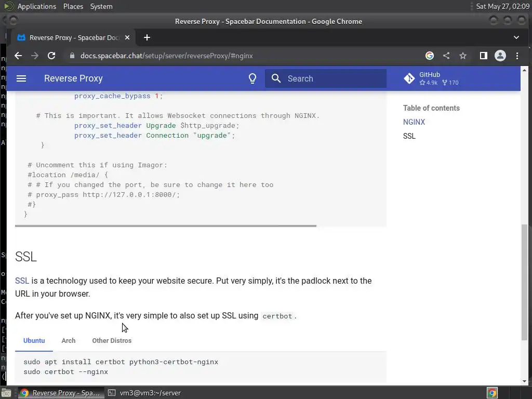Image resolution: width=532 pixels, height=399 pixels.
Task: Expand the tab search chevron
Action: [516, 37]
